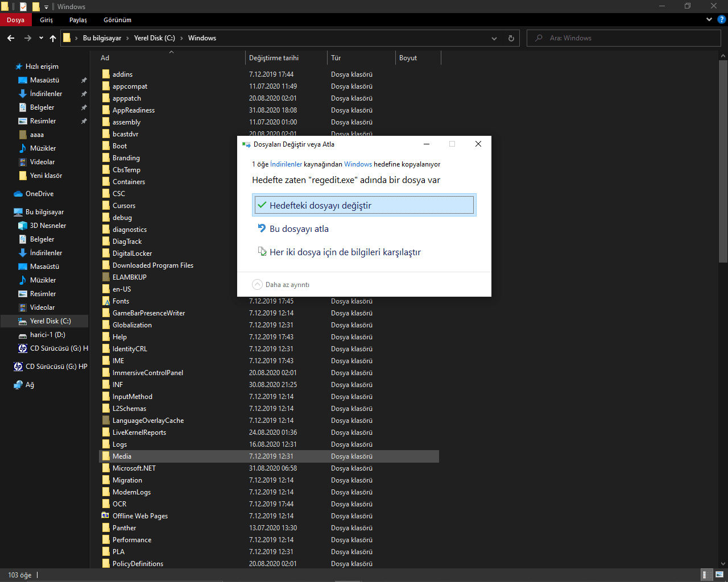The height and width of the screenshot is (582, 728).
Task: Select the Offline Web Pages folder icon
Action: [106, 516]
